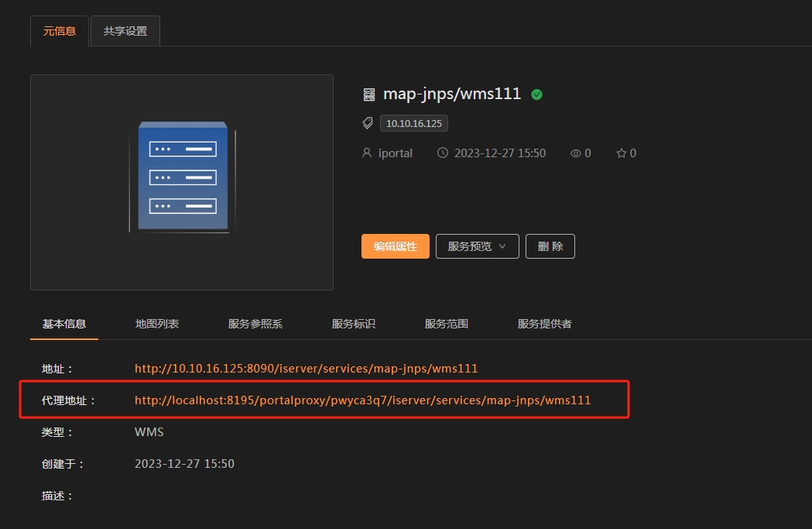Click the eye view-count icon
This screenshot has height=529, width=812.
[575, 153]
